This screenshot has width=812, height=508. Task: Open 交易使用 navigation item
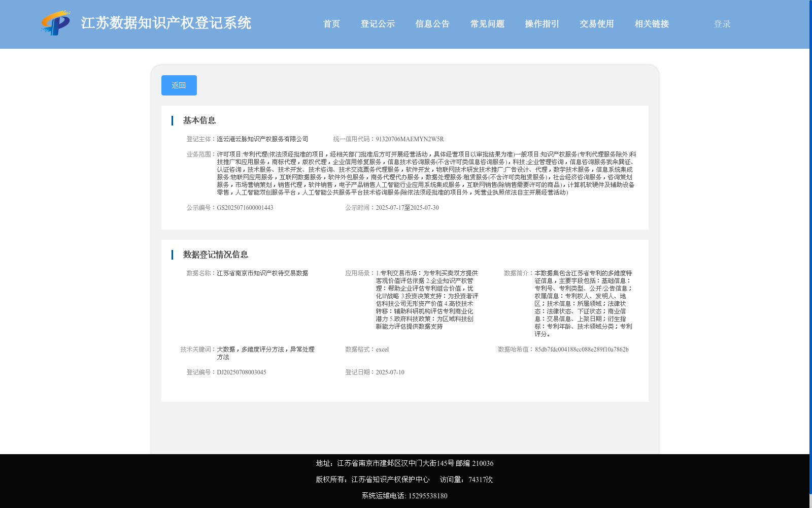[597, 24]
